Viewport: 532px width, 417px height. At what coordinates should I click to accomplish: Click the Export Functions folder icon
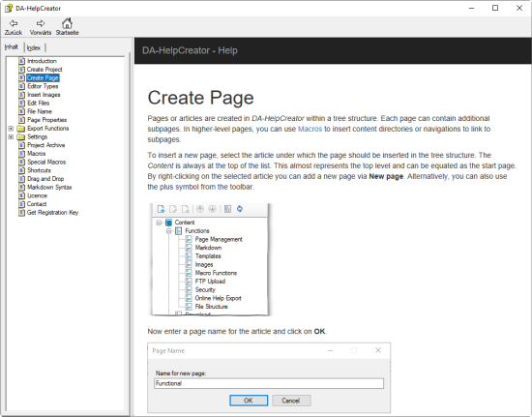pyautogui.click(x=21, y=129)
